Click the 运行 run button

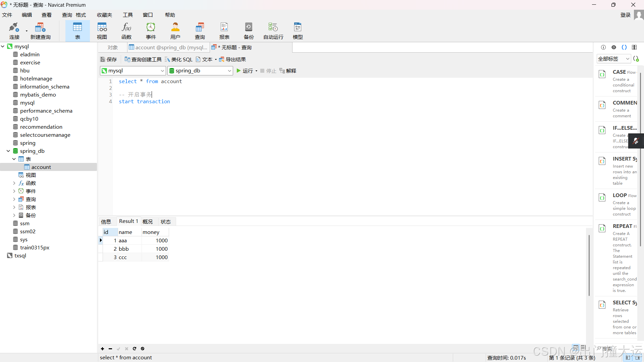tap(245, 71)
